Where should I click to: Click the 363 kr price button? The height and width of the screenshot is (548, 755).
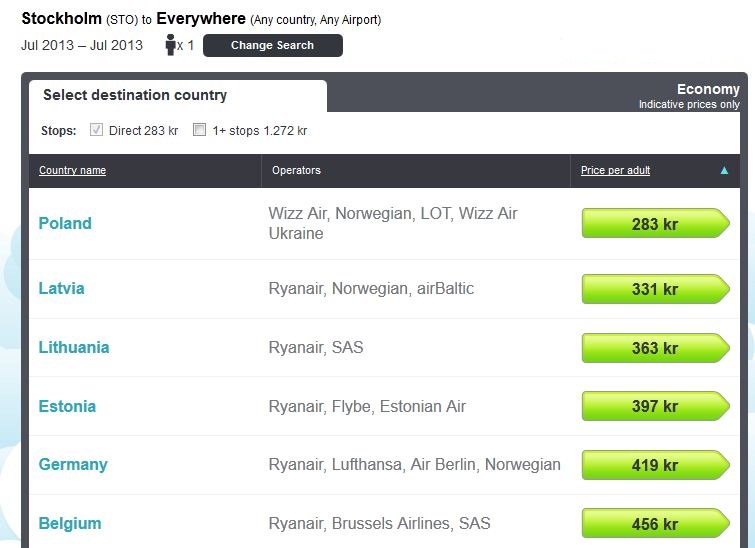[655, 348]
